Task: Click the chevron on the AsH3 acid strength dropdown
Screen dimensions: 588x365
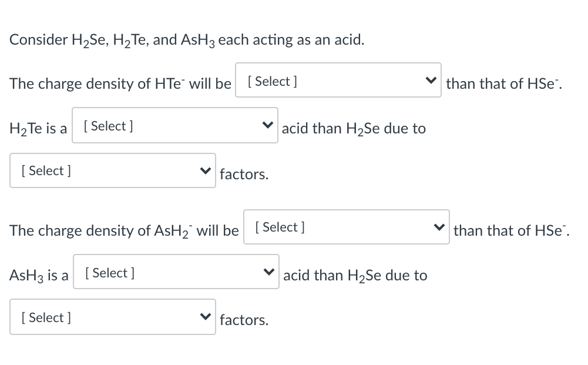Action: coord(270,271)
